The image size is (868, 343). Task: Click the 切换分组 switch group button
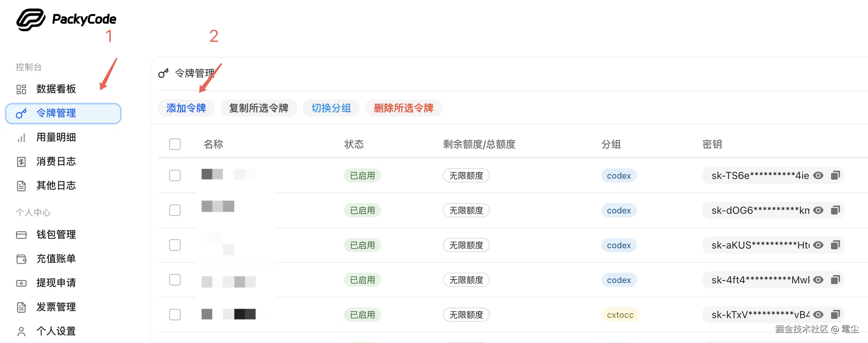(x=331, y=108)
